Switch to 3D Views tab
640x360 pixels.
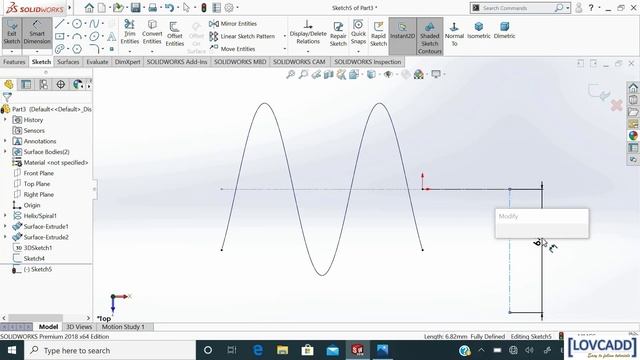pyautogui.click(x=79, y=327)
